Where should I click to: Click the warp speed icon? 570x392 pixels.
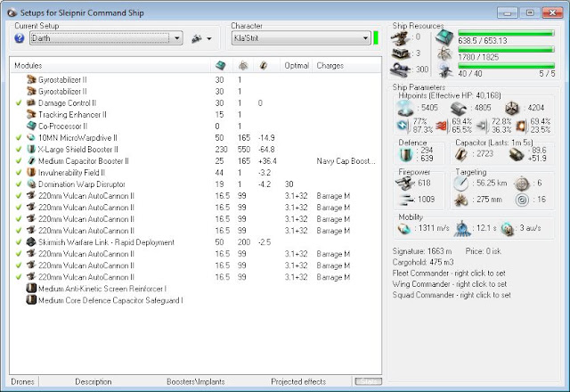point(507,228)
